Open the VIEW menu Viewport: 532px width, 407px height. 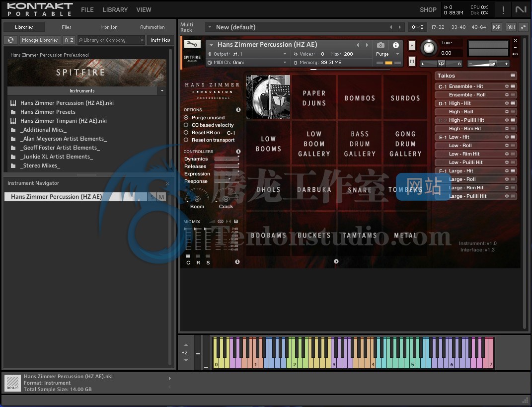click(144, 10)
